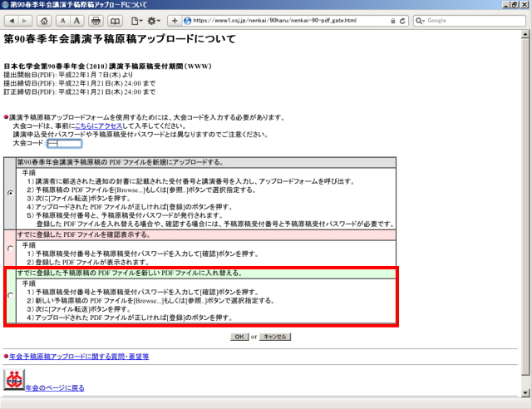Go back with the browser back arrow
The image size is (532, 409).
click(x=12, y=21)
